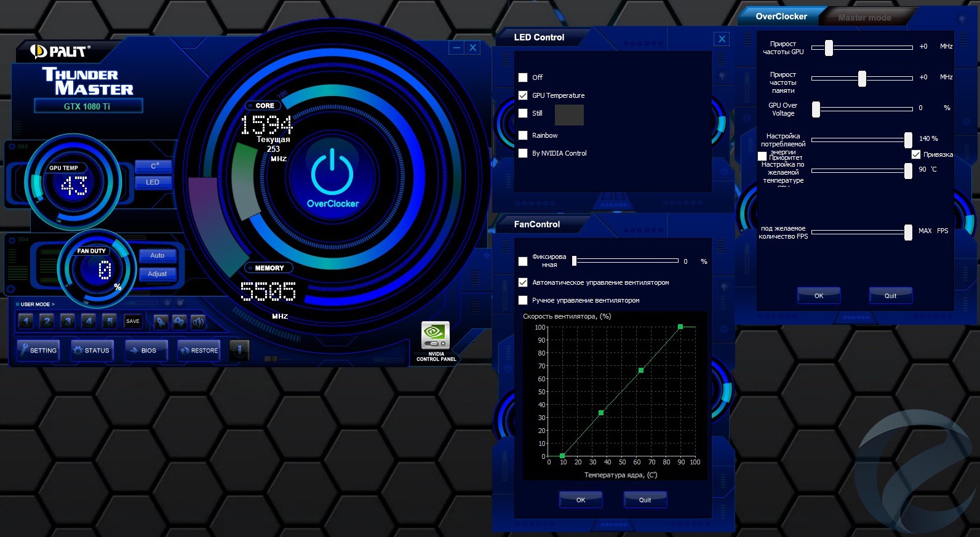Click the CORE clock readout 1594

point(266,125)
